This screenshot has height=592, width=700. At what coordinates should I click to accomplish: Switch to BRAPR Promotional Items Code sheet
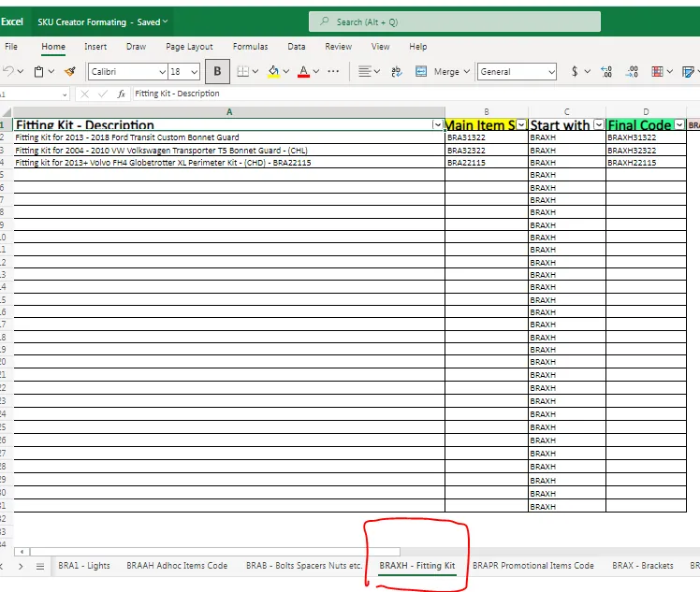(x=533, y=566)
